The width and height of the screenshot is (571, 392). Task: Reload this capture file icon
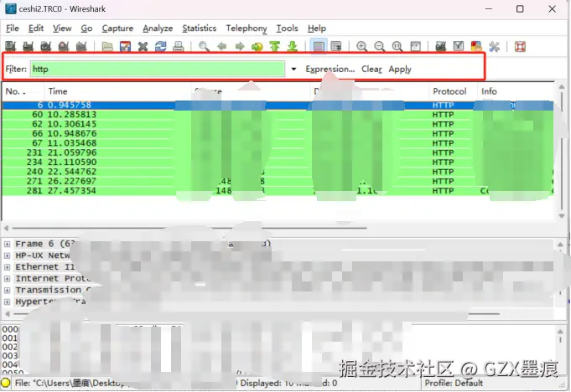click(161, 46)
